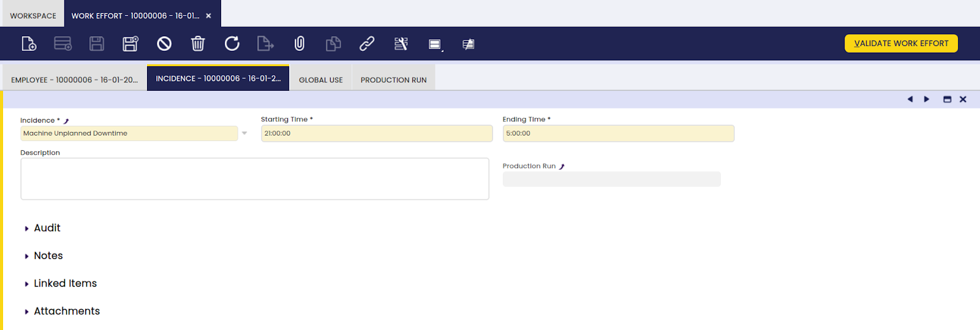
Task: Open the Production Run tab
Action: [x=393, y=80]
